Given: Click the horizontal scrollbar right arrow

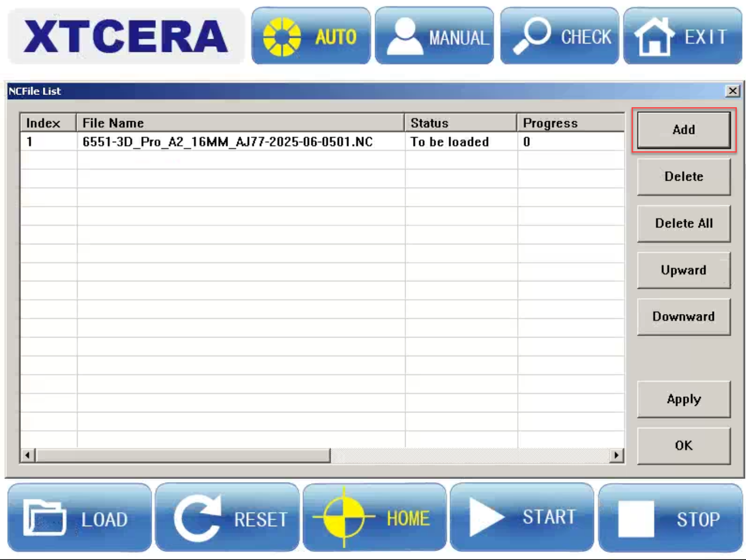Looking at the screenshot, I should pyautogui.click(x=616, y=455).
